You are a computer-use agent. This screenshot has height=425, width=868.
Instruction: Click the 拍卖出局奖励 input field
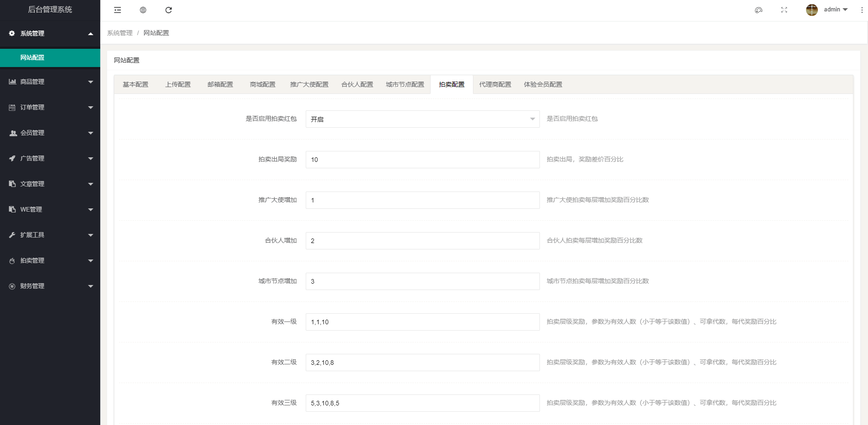[422, 160]
